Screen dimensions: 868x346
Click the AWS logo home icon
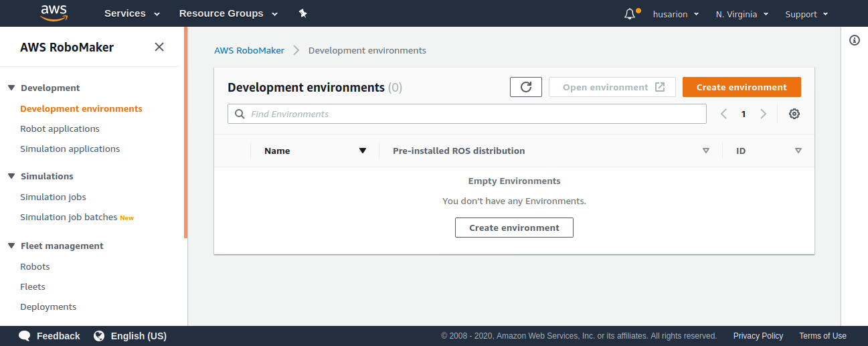click(x=54, y=13)
